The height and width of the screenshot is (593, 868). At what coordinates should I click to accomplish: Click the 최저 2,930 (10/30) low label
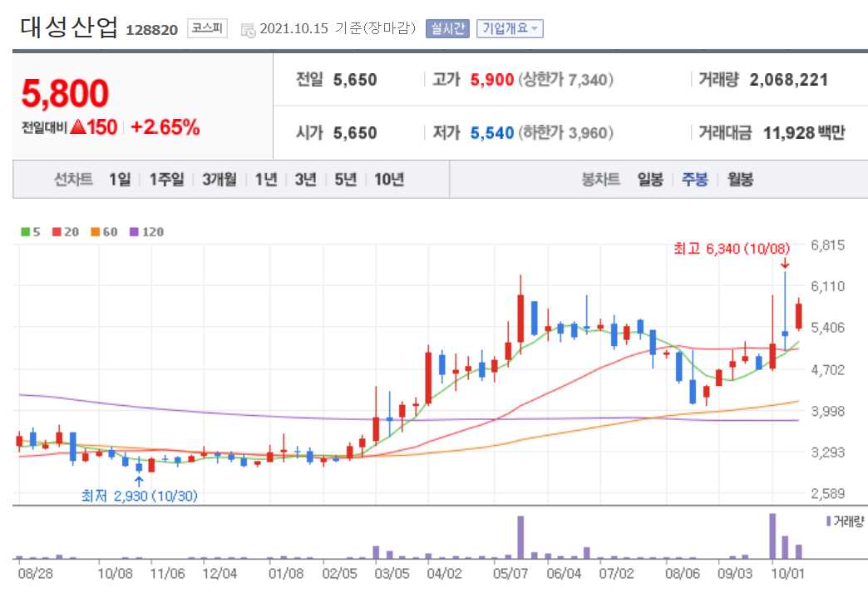click(x=140, y=496)
